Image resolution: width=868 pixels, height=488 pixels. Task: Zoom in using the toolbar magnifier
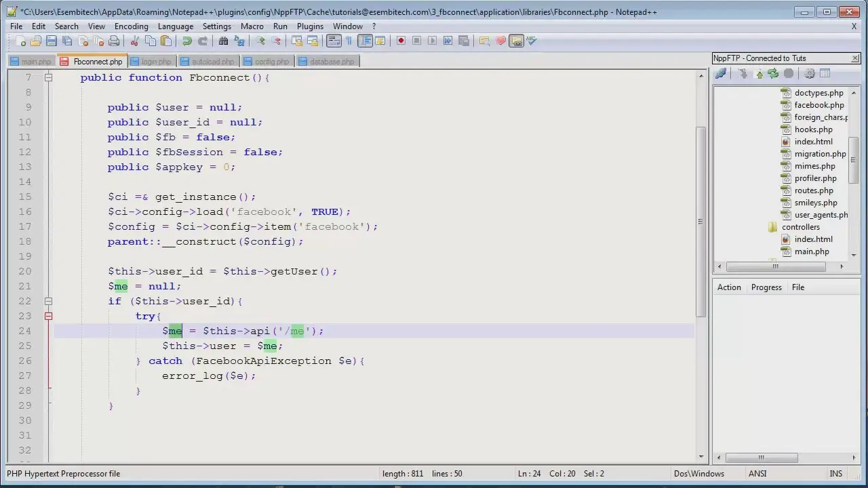260,41
